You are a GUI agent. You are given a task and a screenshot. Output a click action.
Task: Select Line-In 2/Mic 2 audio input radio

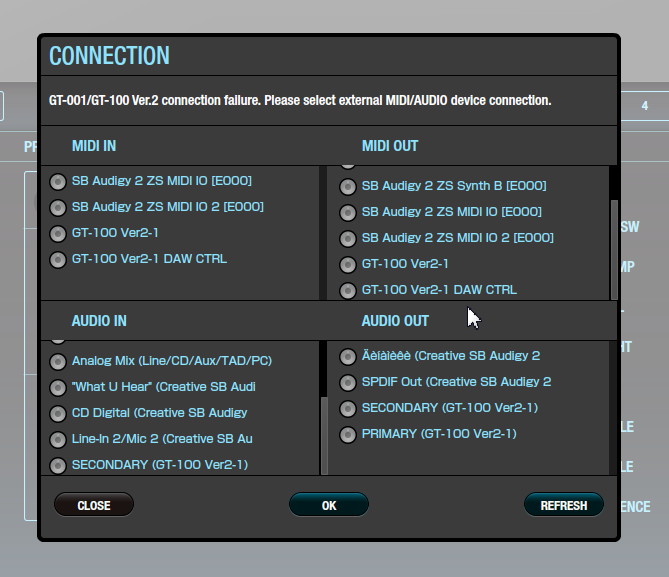point(58,440)
